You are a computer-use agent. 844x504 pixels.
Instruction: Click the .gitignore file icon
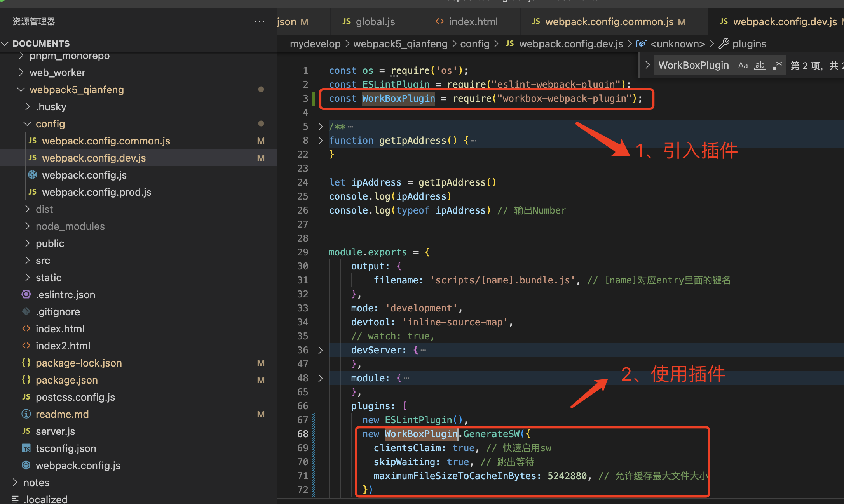[x=26, y=311]
